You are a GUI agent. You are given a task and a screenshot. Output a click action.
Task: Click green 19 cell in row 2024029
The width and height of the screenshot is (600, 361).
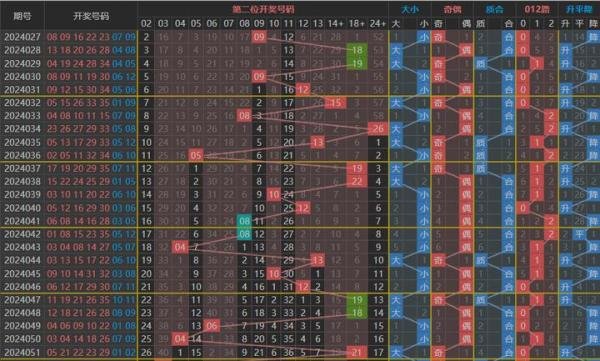357,63
